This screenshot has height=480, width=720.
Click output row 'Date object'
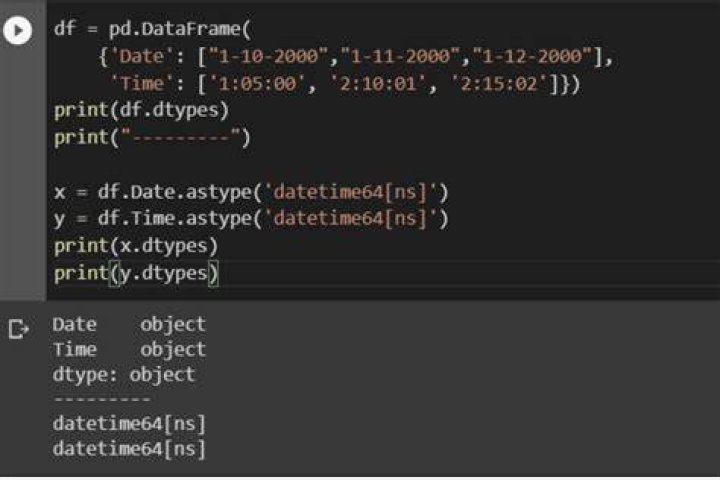click(x=129, y=325)
